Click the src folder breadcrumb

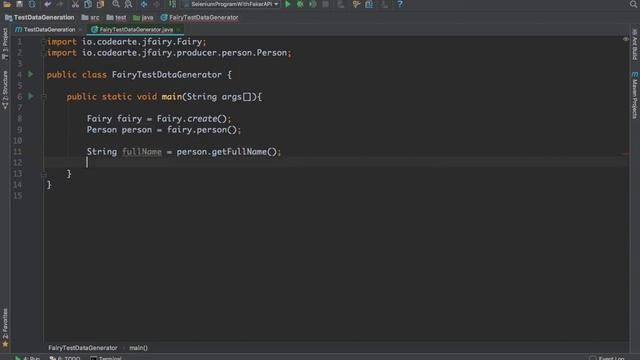click(91, 18)
